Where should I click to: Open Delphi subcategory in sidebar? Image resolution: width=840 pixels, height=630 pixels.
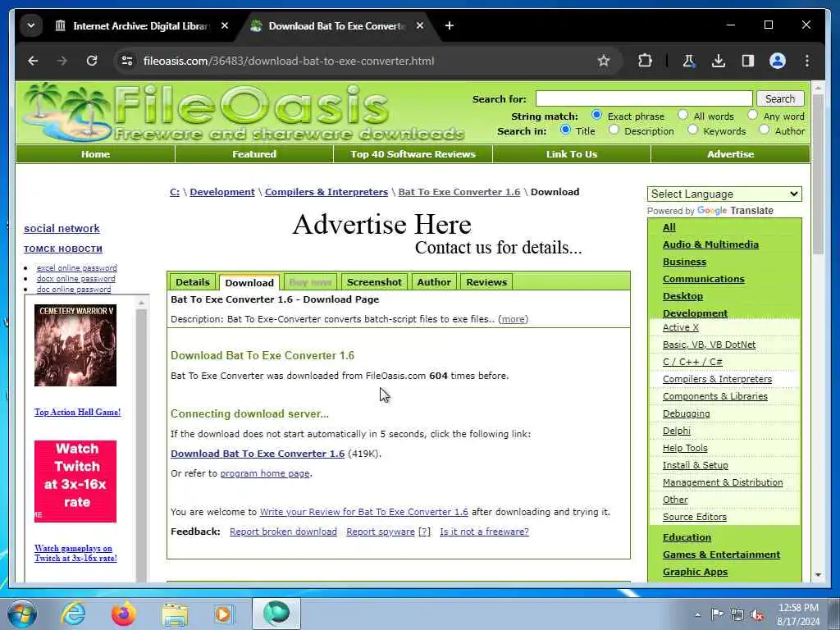click(x=677, y=431)
